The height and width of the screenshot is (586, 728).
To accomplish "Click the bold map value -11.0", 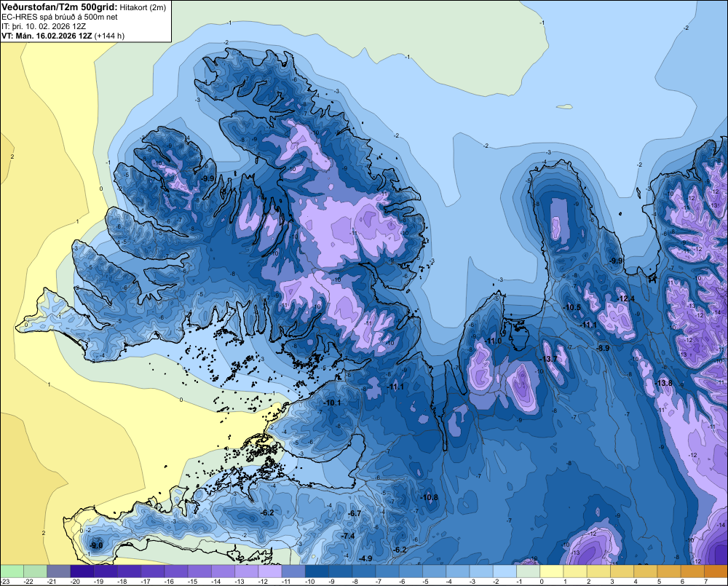I will (x=494, y=341).
